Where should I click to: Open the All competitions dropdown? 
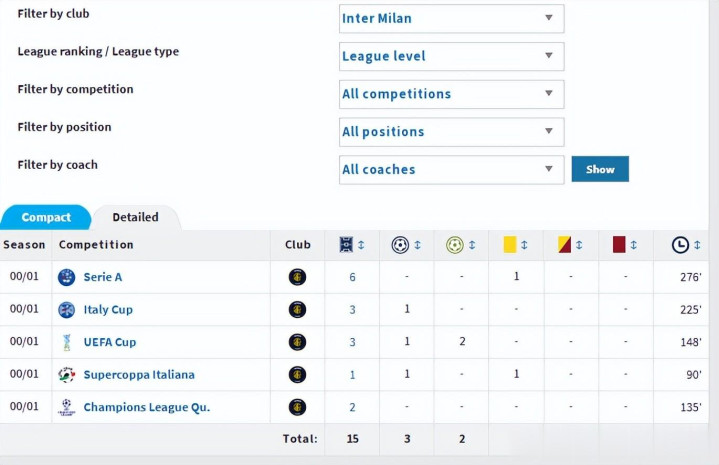click(x=451, y=94)
